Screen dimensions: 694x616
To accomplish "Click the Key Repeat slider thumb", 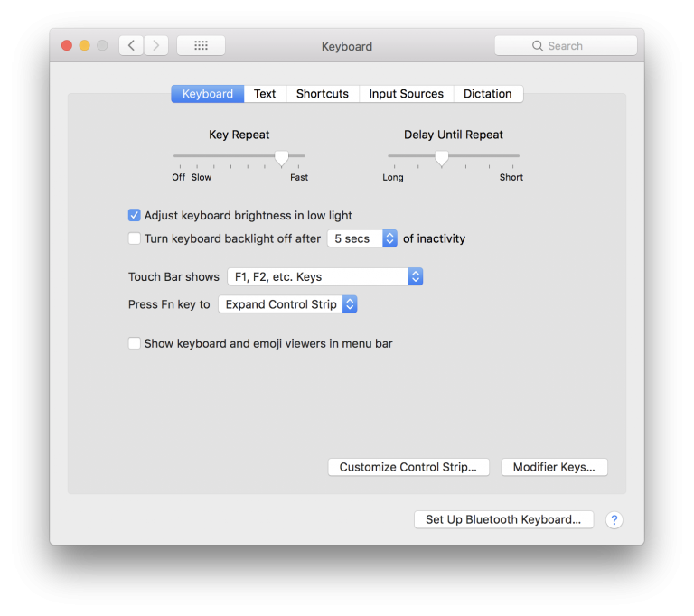I will (282, 158).
